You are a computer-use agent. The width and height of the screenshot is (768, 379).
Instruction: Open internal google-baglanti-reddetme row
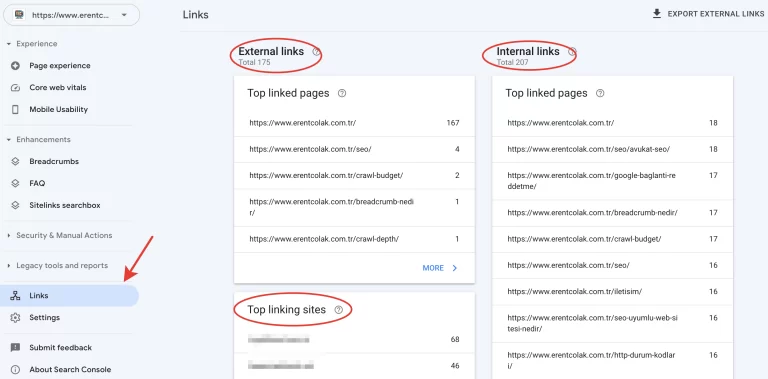pyautogui.click(x=613, y=181)
